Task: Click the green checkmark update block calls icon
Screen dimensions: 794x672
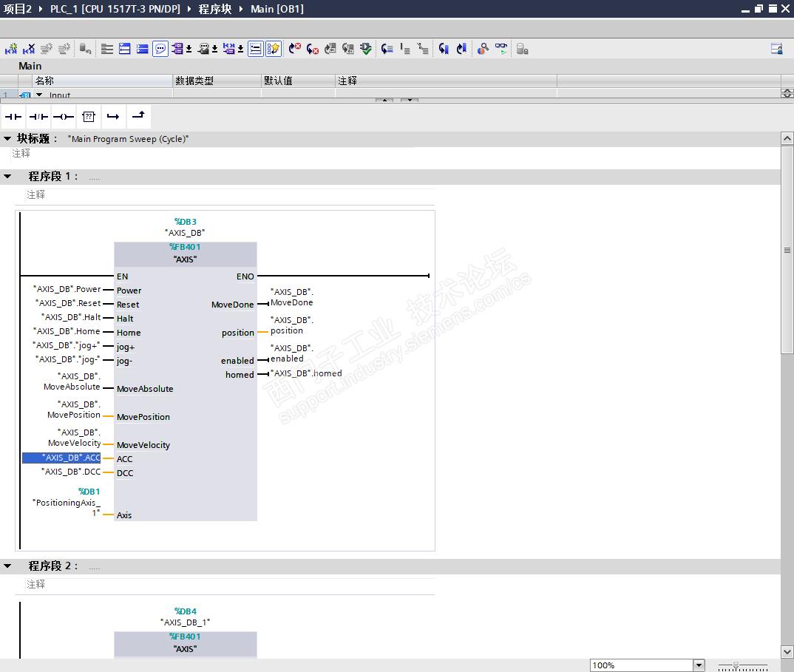Action: [366, 49]
